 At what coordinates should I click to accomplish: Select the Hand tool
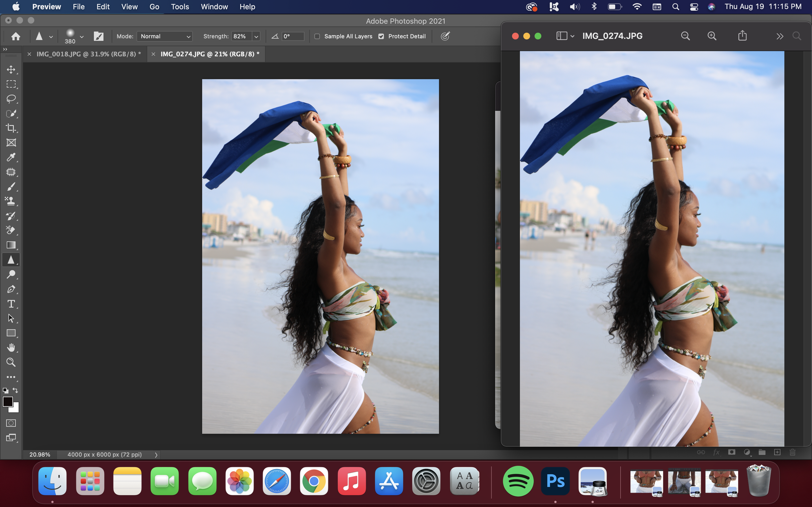click(x=11, y=348)
